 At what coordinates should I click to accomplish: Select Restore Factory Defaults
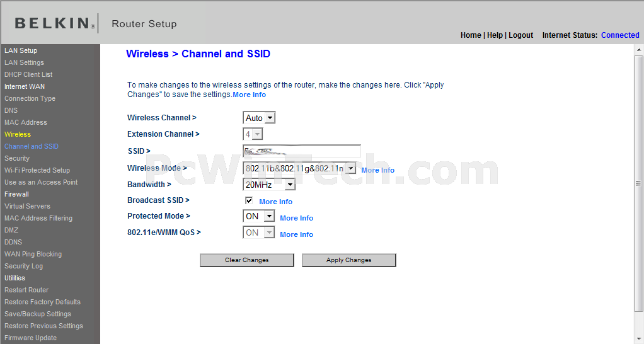(x=43, y=302)
